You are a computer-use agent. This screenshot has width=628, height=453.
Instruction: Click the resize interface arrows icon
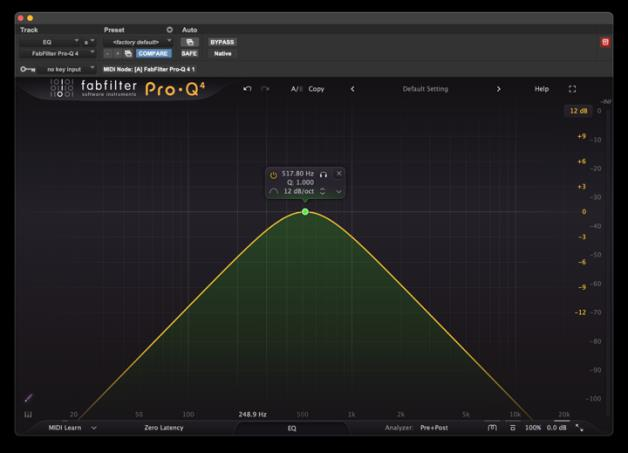tap(580, 428)
